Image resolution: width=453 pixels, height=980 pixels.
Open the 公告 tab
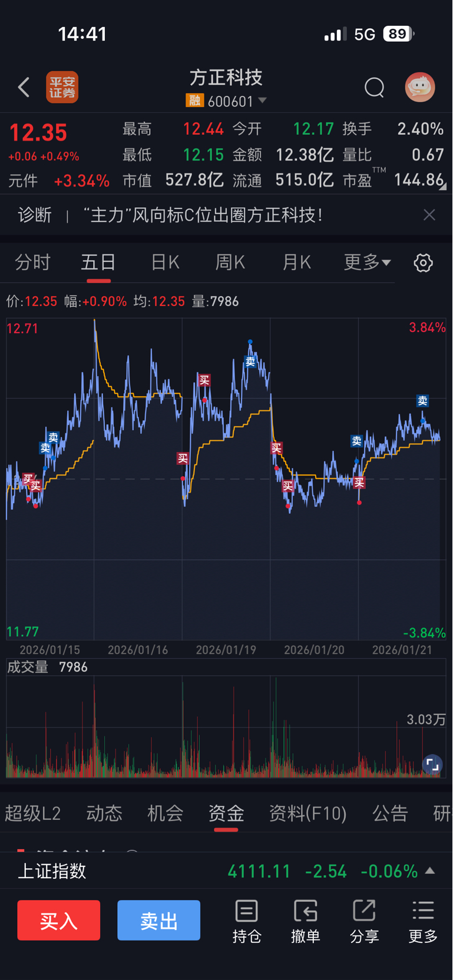pyautogui.click(x=390, y=813)
